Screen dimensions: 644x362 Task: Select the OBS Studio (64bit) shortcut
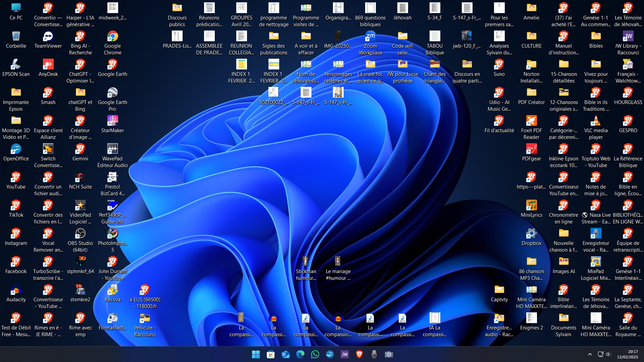coord(80,234)
